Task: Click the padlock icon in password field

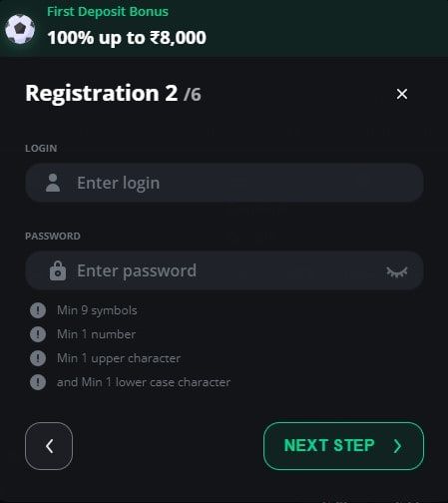Action: (x=58, y=270)
